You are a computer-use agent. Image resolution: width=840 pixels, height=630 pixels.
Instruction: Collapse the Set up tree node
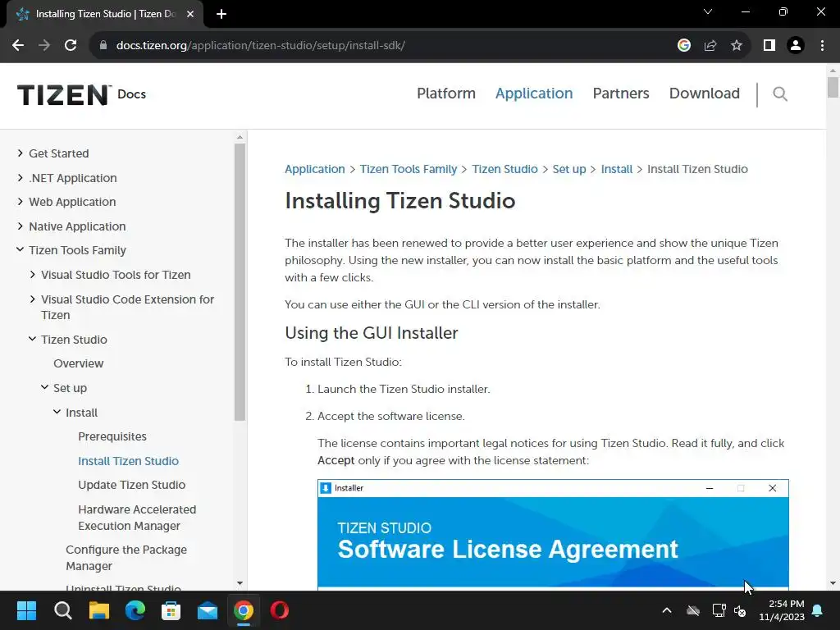click(x=44, y=387)
